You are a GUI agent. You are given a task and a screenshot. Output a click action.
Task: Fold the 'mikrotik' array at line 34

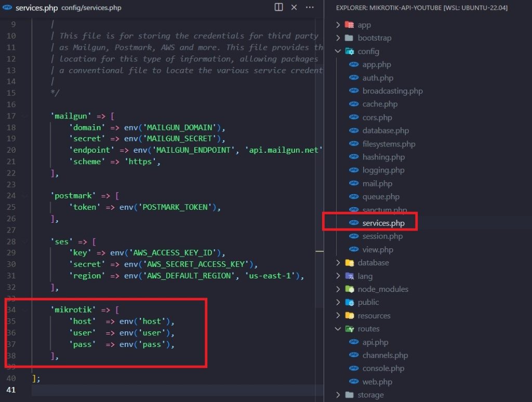[25, 311]
